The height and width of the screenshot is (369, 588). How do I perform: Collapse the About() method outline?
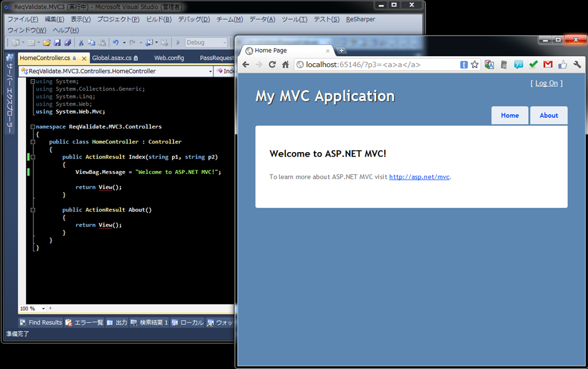(x=33, y=210)
